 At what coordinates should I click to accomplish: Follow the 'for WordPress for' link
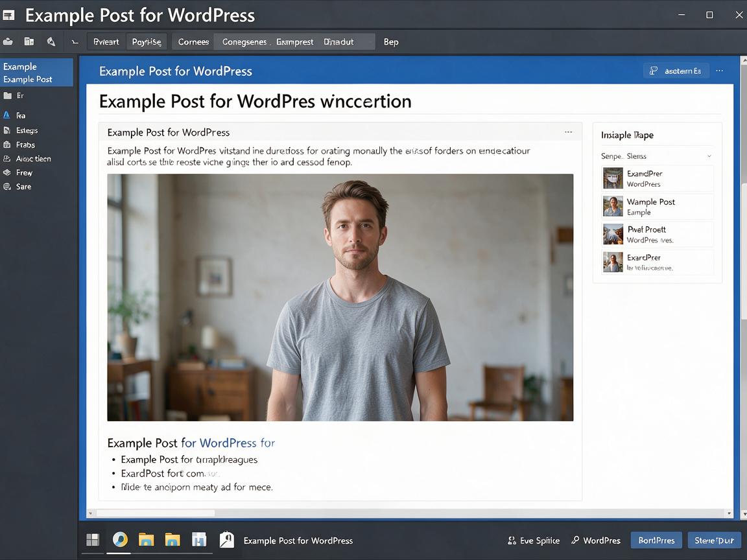(228, 443)
